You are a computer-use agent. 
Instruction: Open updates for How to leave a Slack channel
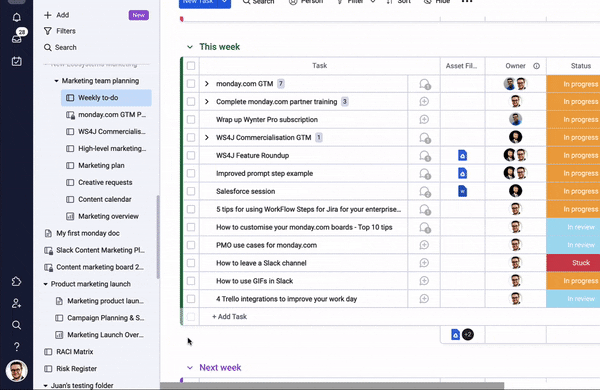(x=424, y=263)
